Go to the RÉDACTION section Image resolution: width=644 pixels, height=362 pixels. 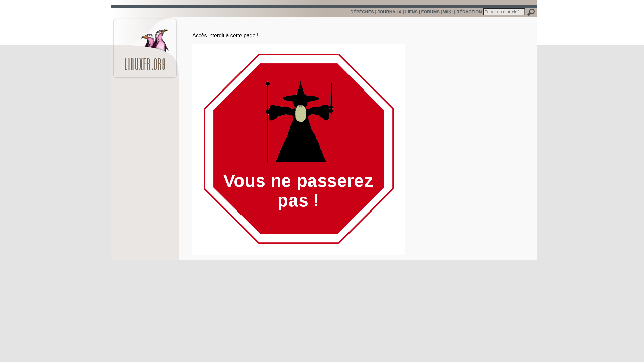click(469, 12)
